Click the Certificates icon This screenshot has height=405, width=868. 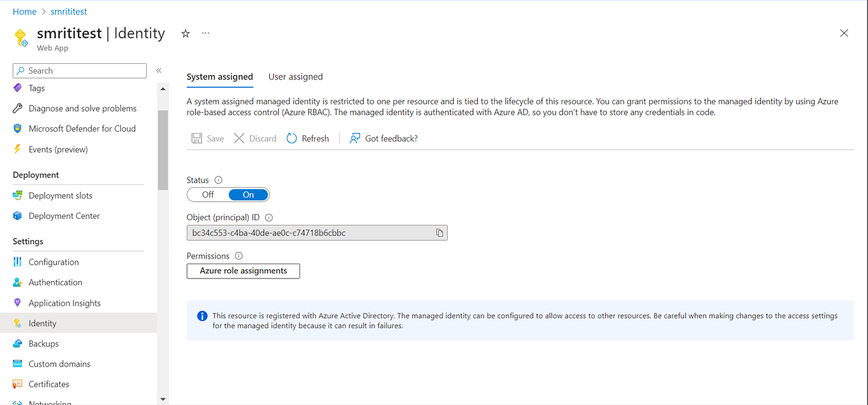pos(17,385)
